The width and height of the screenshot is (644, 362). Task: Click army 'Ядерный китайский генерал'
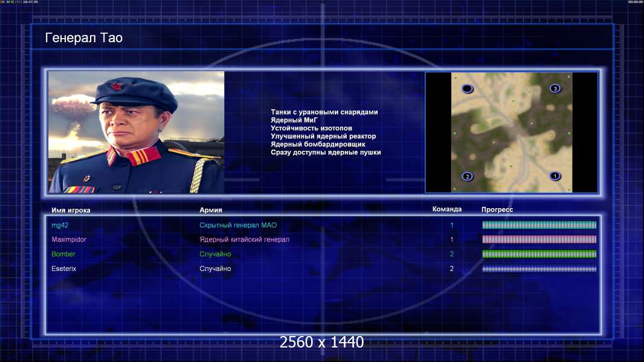point(245,240)
